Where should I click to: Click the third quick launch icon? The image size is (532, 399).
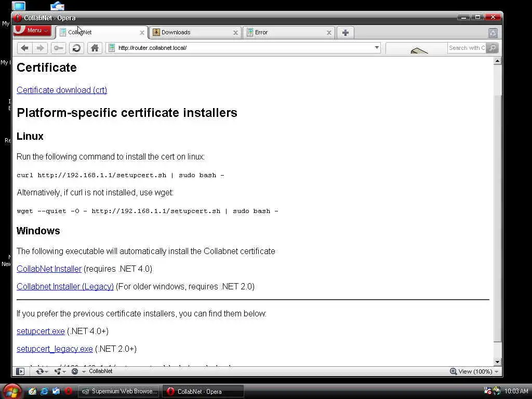click(56, 391)
